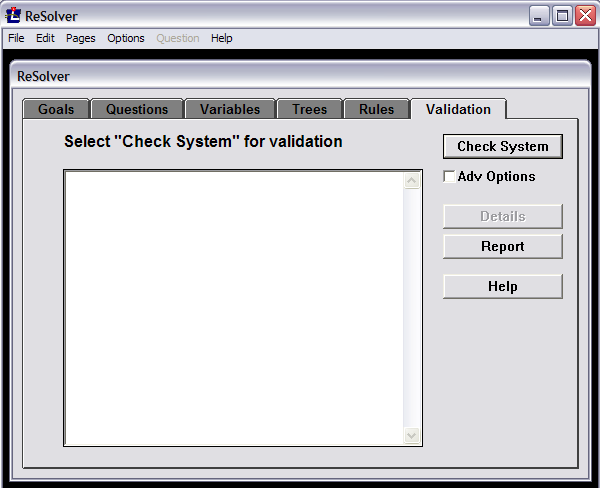Click the Help button below Report

tap(503, 286)
